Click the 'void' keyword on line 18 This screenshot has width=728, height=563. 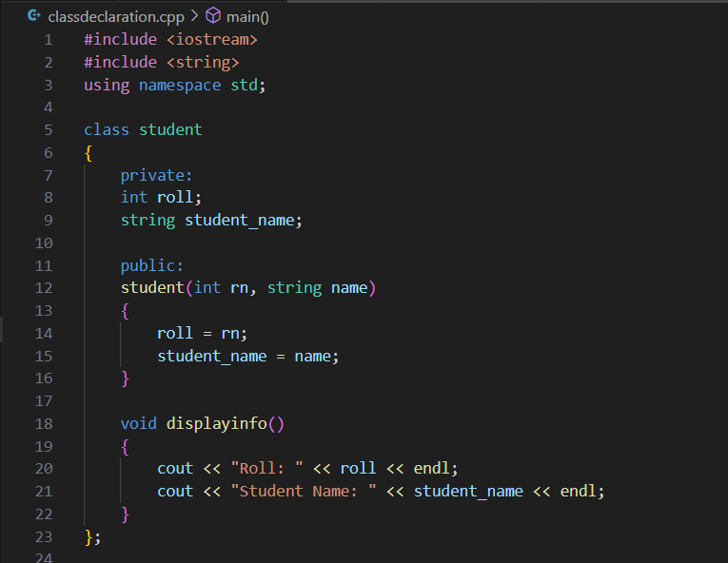point(138,424)
